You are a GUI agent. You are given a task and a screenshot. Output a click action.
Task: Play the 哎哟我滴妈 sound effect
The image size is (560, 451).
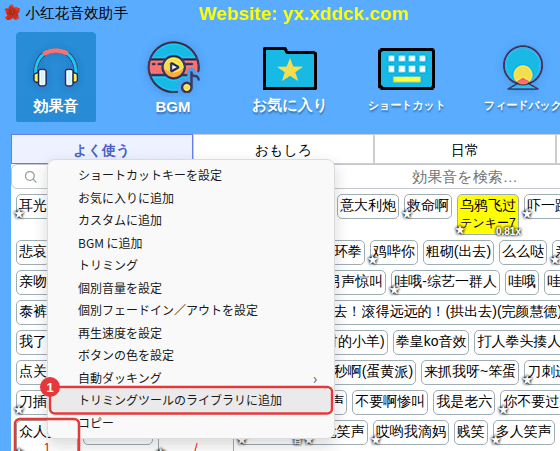411,432
